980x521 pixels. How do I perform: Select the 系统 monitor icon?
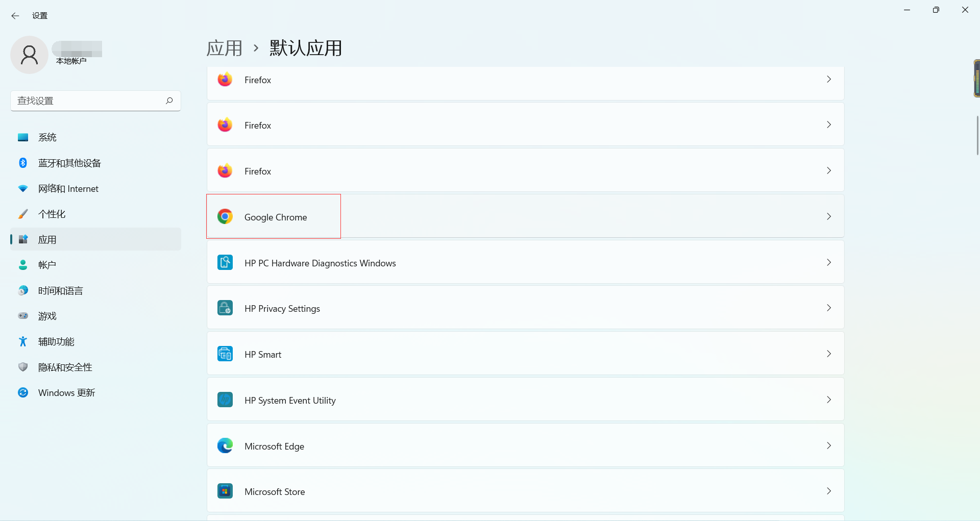[x=23, y=137]
